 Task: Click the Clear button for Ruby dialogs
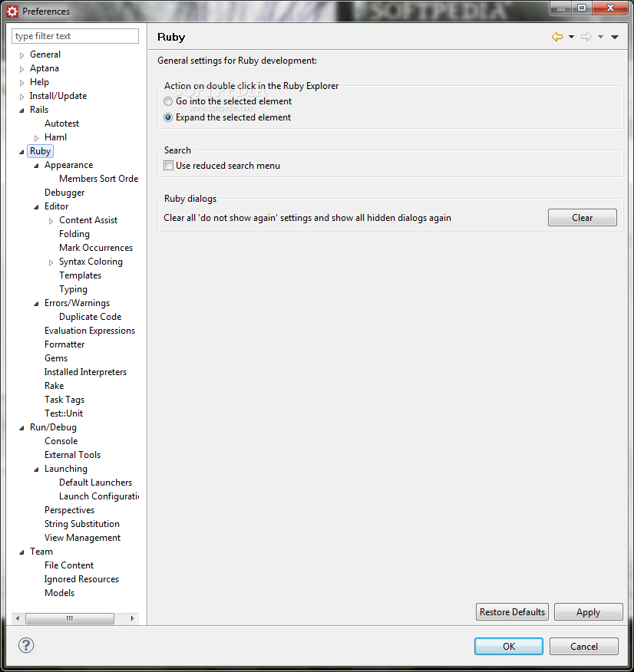point(582,217)
